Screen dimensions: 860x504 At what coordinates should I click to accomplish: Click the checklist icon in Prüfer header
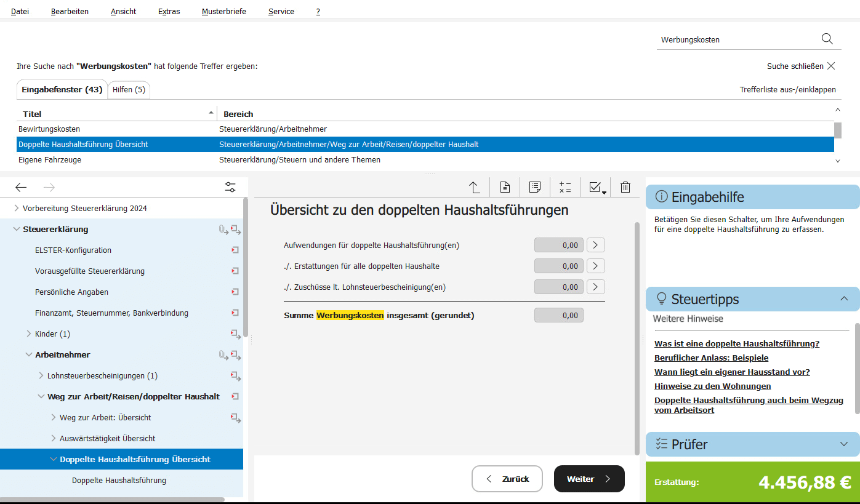pyautogui.click(x=662, y=444)
